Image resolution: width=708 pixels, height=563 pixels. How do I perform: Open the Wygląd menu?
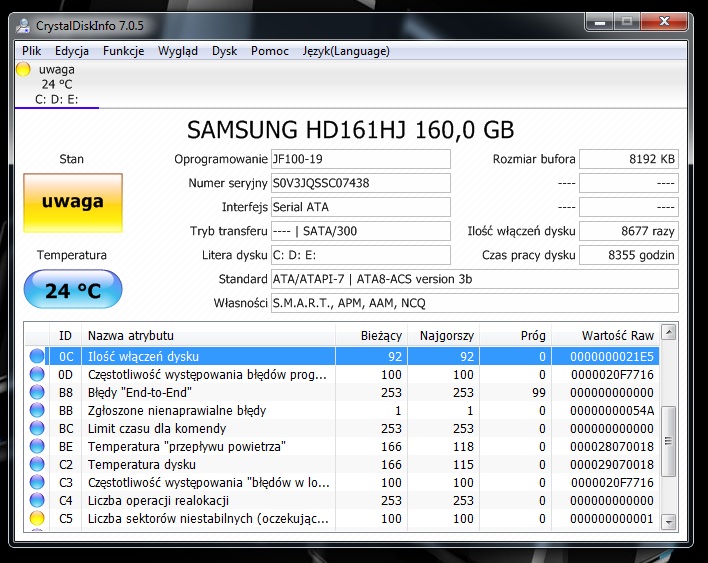pyautogui.click(x=178, y=51)
